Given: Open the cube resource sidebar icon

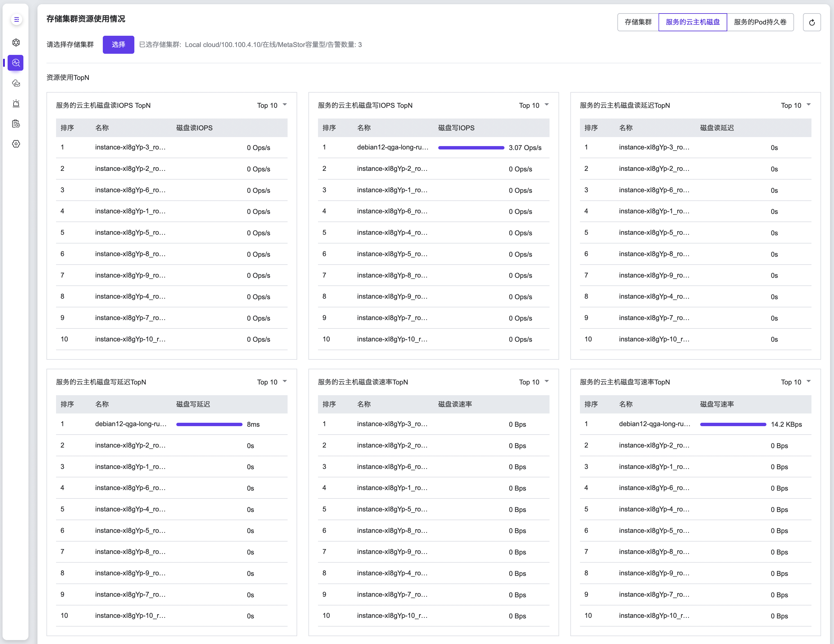Looking at the screenshot, I should click(x=16, y=42).
